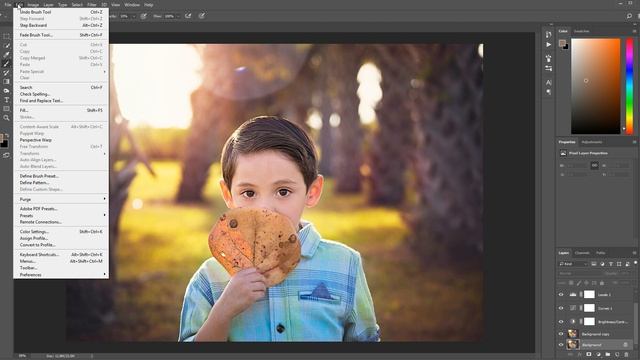Click the Pixel Layer Properties icon

(x=563, y=153)
